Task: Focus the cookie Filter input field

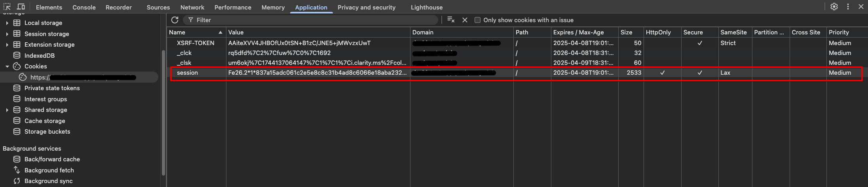Action: [311, 20]
